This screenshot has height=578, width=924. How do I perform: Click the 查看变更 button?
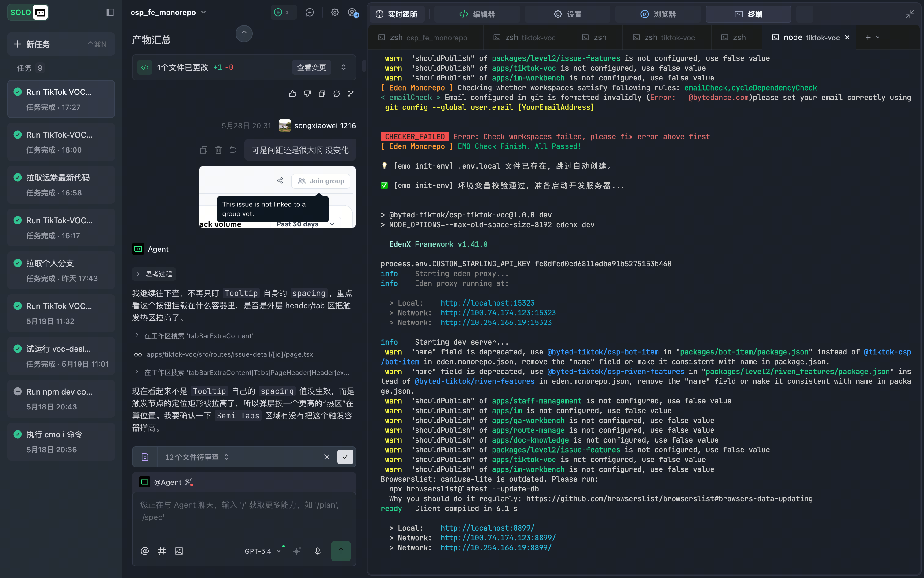pos(312,67)
